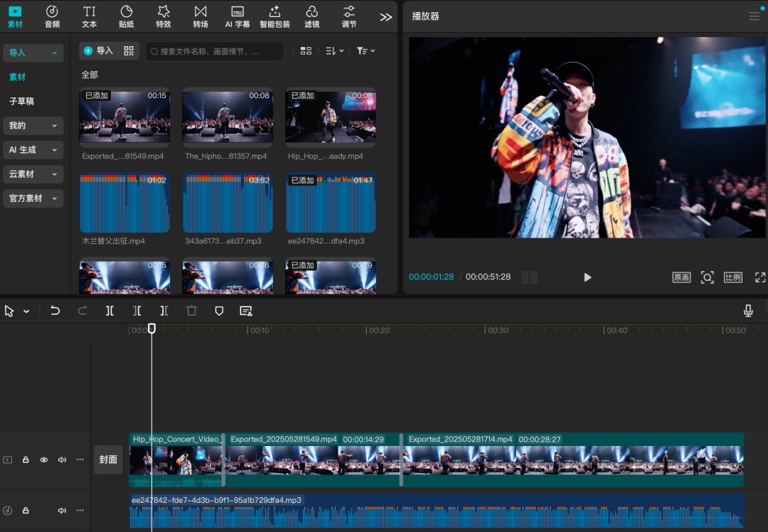The width and height of the screenshot is (768, 532).
Task: Mute the mp3 audio track
Action: (62, 511)
